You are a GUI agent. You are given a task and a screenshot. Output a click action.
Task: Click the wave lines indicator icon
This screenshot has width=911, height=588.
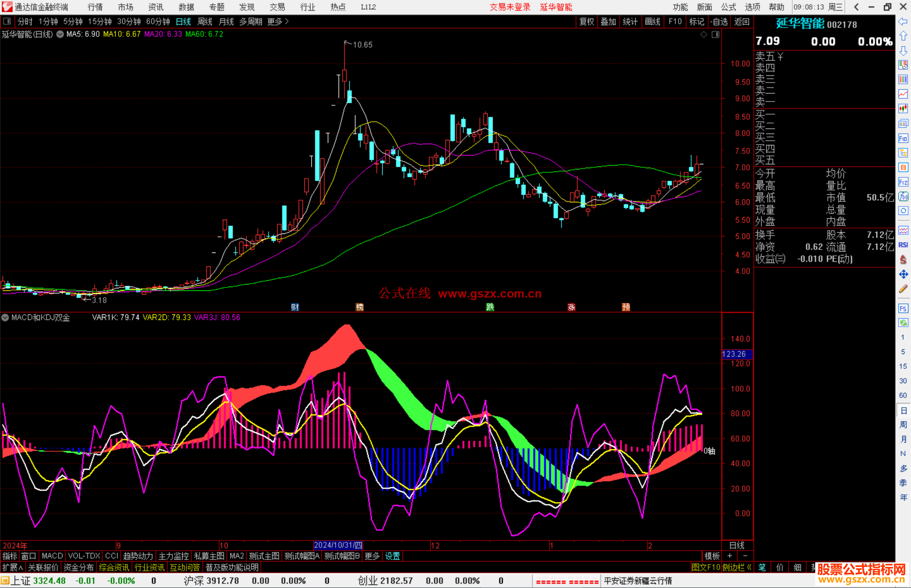tap(903, 230)
